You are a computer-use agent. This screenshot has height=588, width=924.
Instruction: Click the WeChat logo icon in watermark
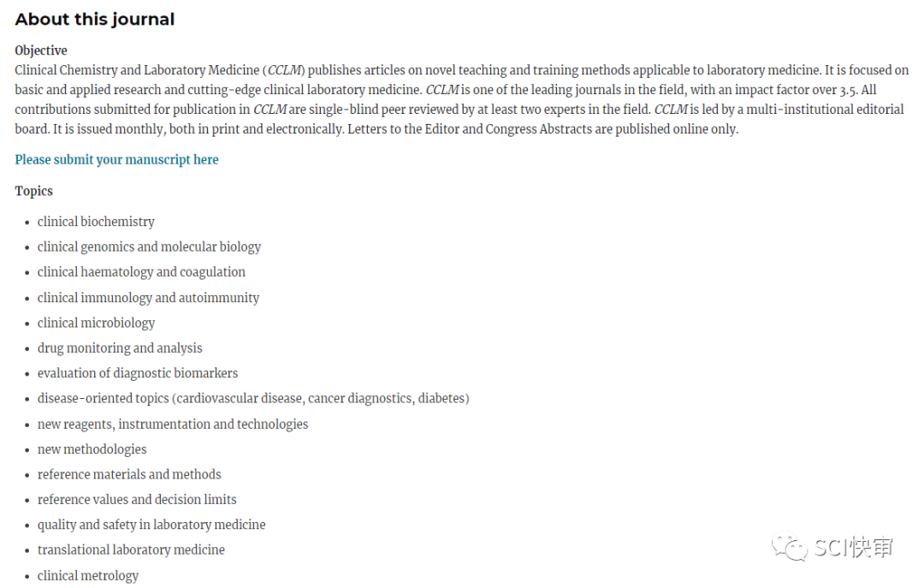[x=790, y=547]
